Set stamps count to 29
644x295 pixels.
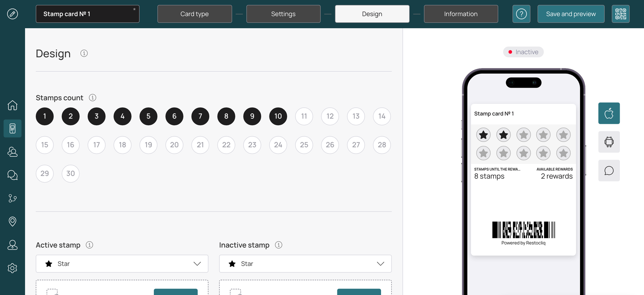coord(45,174)
